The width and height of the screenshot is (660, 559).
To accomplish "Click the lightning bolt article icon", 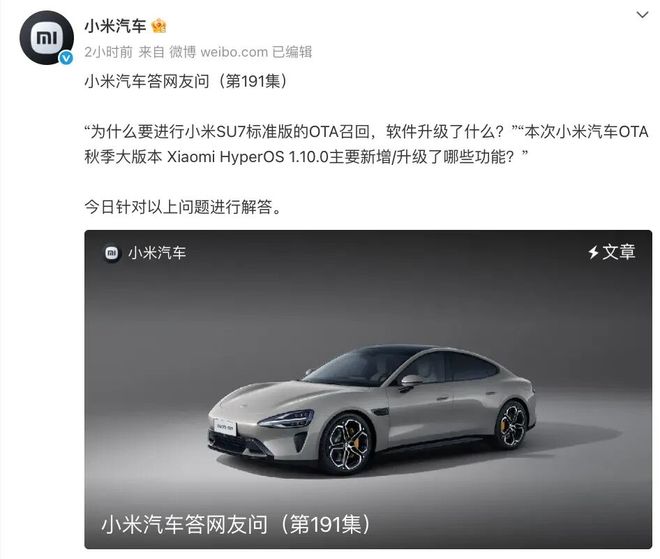I will click(x=593, y=252).
